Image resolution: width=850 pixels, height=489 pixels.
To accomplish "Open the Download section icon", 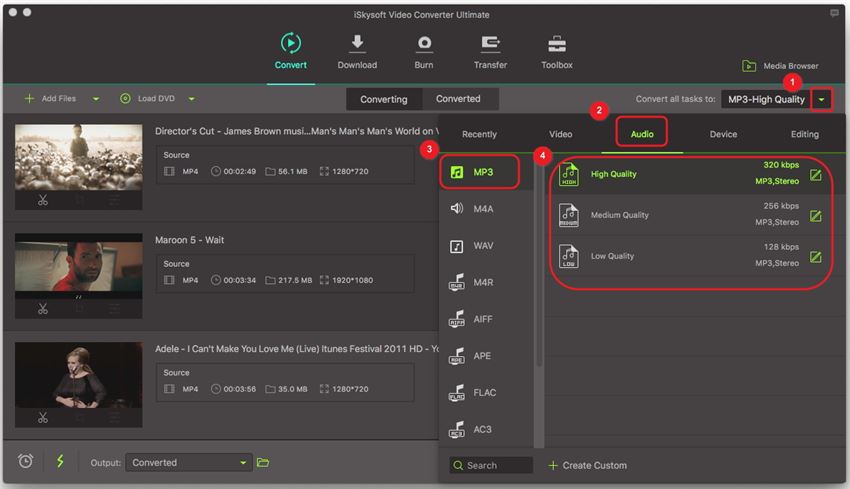I will pyautogui.click(x=356, y=44).
